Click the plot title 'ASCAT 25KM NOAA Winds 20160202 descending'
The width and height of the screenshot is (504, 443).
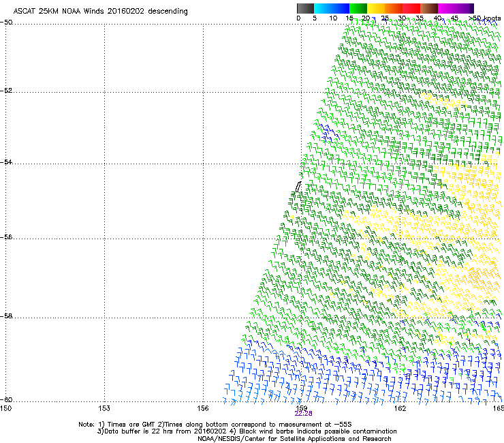click(x=100, y=11)
